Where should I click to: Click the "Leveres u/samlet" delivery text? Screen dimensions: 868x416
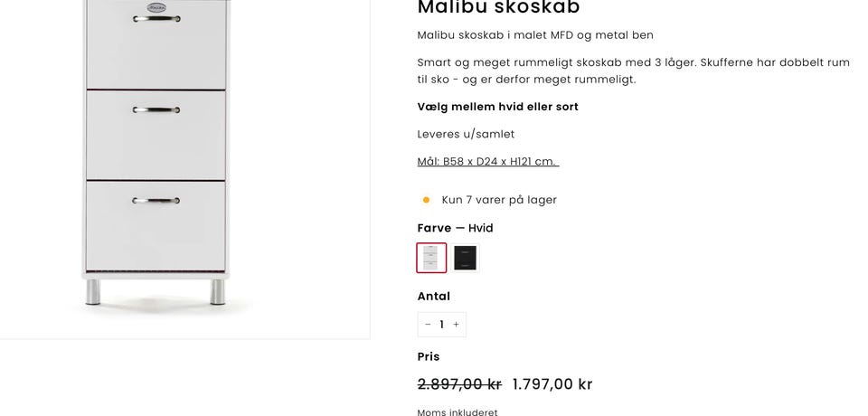point(466,134)
